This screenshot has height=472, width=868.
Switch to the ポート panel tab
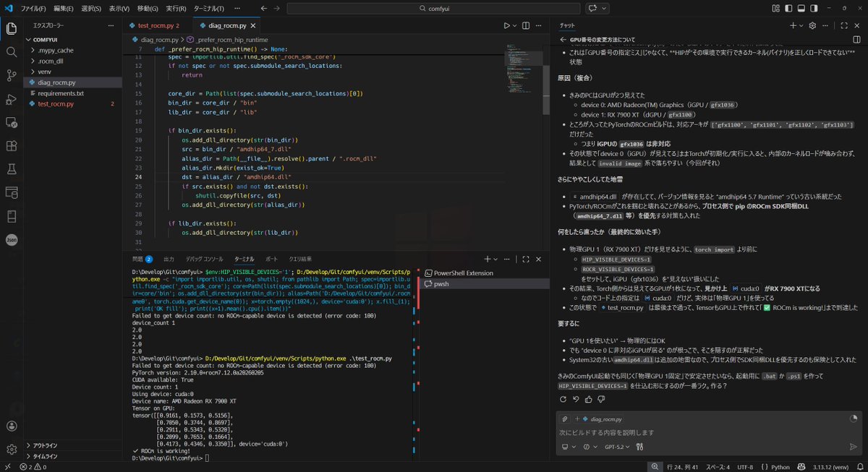coord(271,259)
